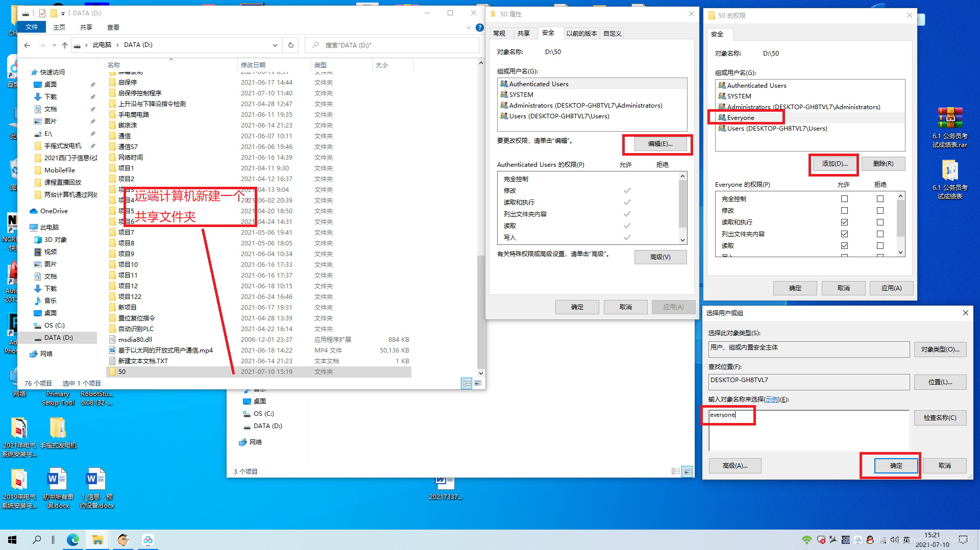Open the notification center icon in the taskbar
Screen dimensions: 980x550
click(x=963, y=540)
